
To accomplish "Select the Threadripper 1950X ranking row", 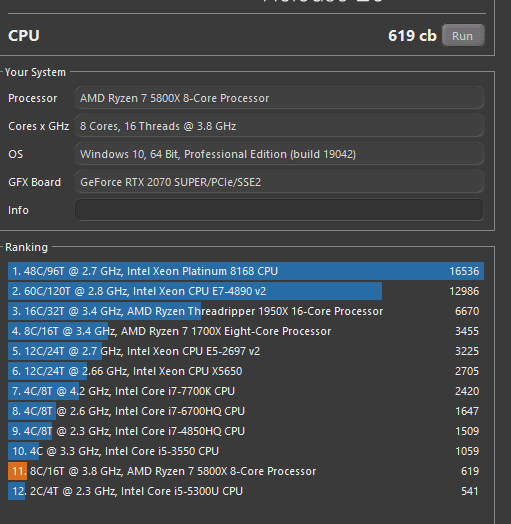I will coord(246,311).
